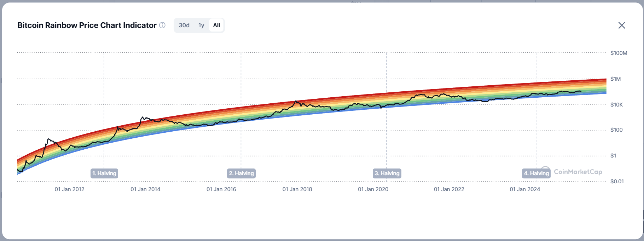Click the $1M y-axis label
Image resolution: width=644 pixels, height=241 pixels.
(x=616, y=79)
